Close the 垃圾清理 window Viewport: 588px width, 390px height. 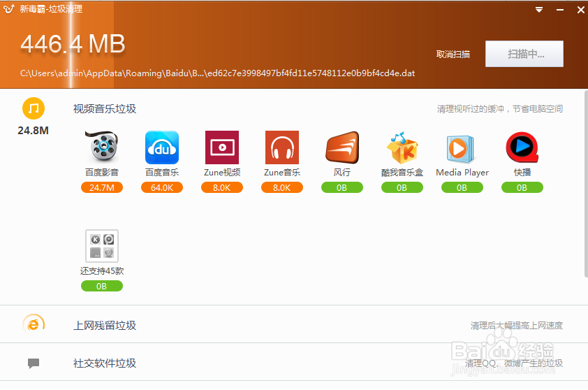[x=580, y=10]
